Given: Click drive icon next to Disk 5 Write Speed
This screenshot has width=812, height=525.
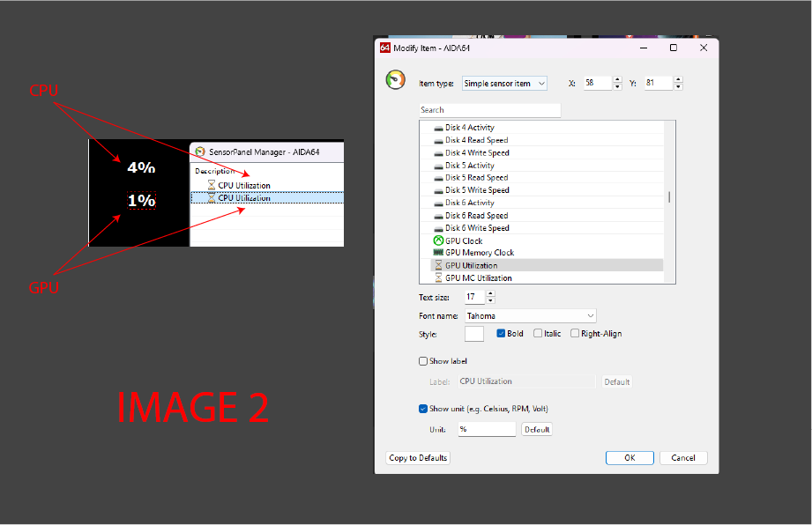Looking at the screenshot, I should [x=439, y=190].
